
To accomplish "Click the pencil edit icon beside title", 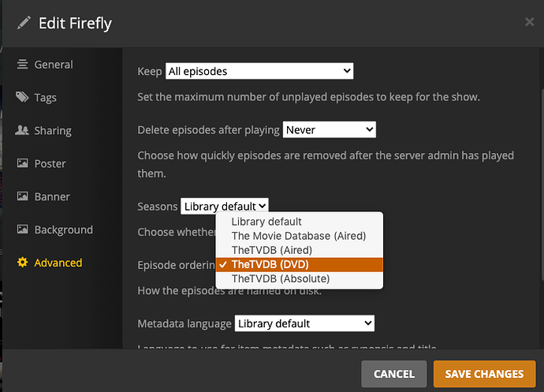I will pos(24,23).
